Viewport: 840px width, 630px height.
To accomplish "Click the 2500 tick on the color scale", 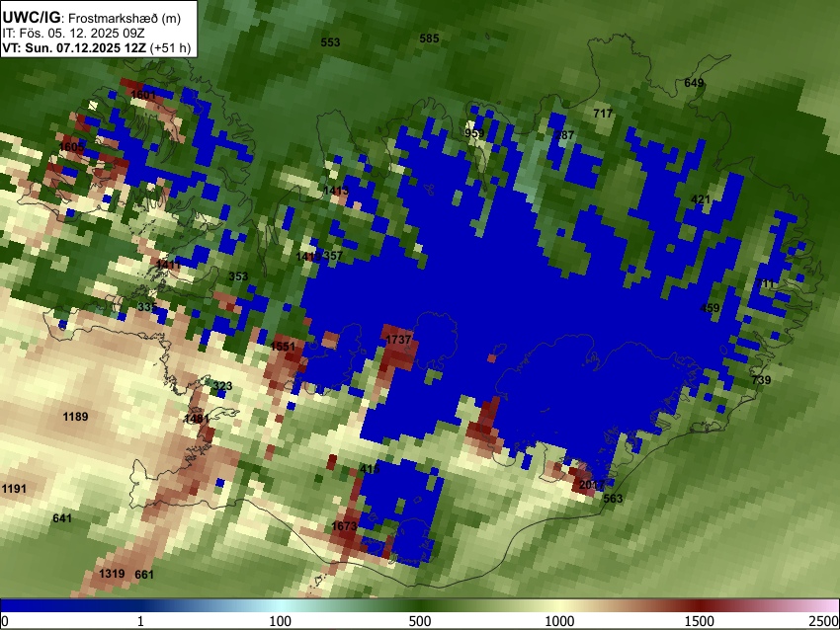I will [824, 621].
